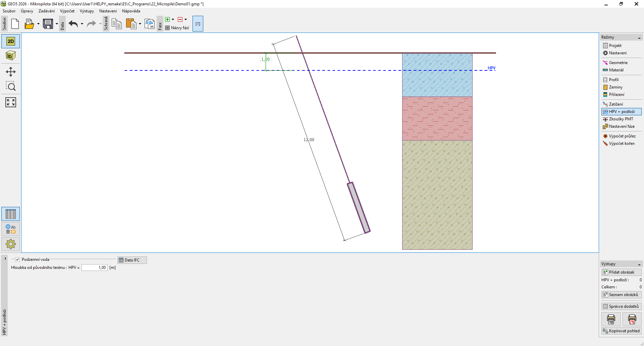
Task: Click the Undo arrow icon
Action: 73,24
